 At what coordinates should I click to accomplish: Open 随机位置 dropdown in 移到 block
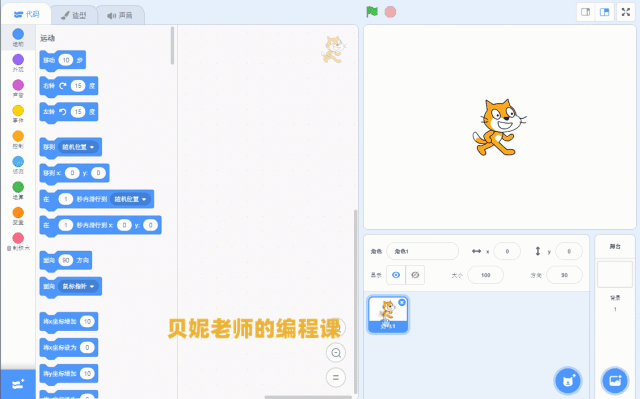click(x=78, y=147)
